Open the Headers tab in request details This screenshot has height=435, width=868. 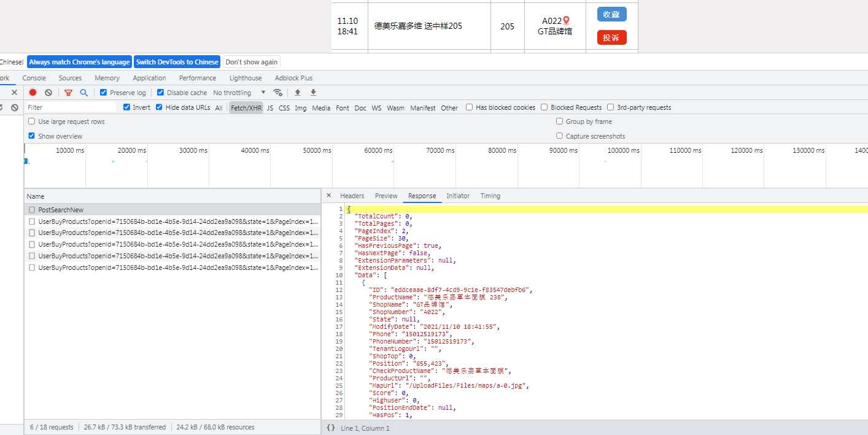click(x=352, y=196)
